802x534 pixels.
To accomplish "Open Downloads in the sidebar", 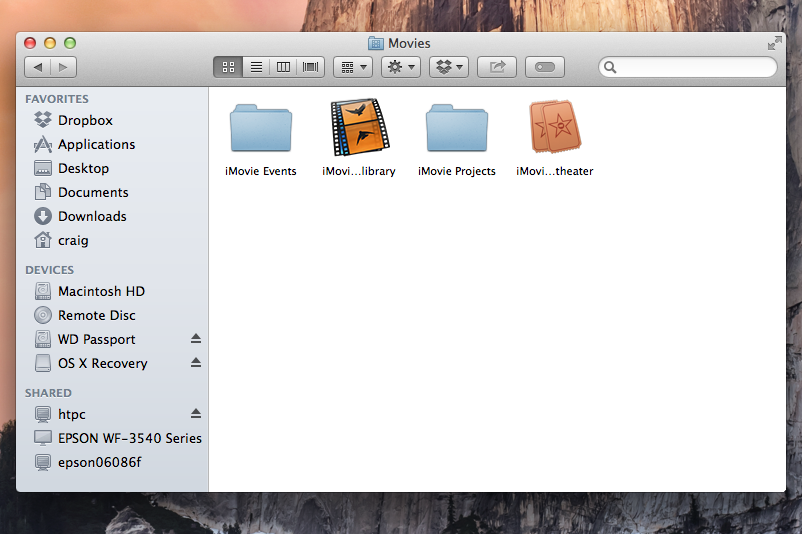I will tap(112, 216).
